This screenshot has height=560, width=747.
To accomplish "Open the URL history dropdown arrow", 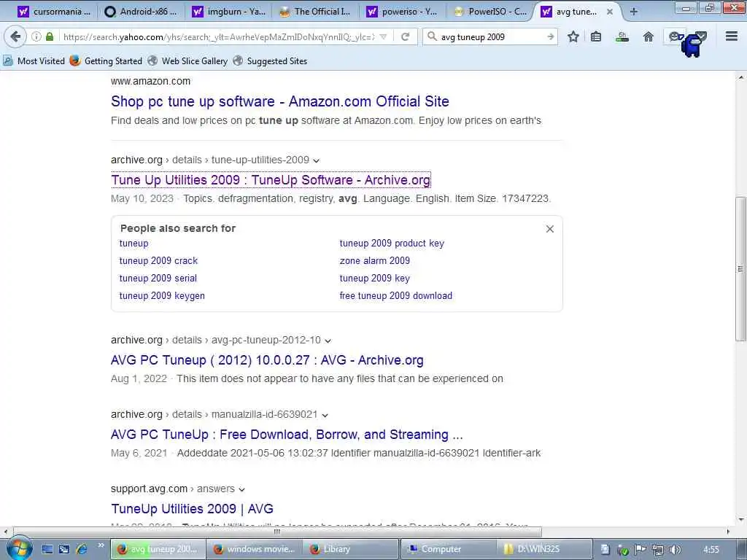I will point(383,36).
